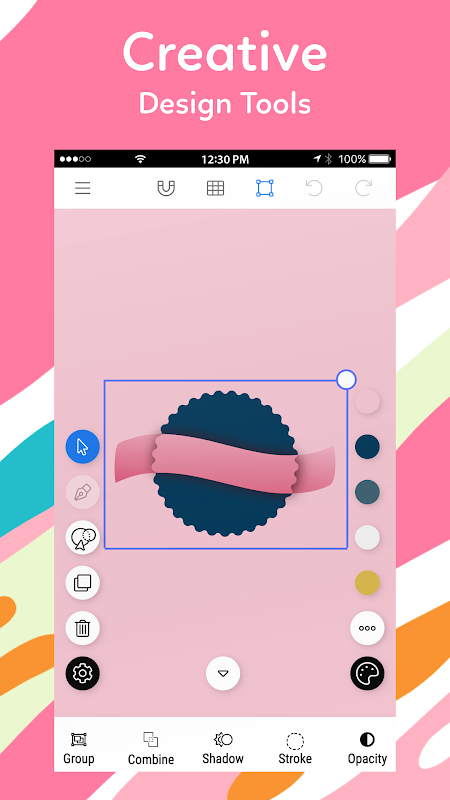Pick the light pink color swatch
450x800 pixels.
click(x=367, y=402)
